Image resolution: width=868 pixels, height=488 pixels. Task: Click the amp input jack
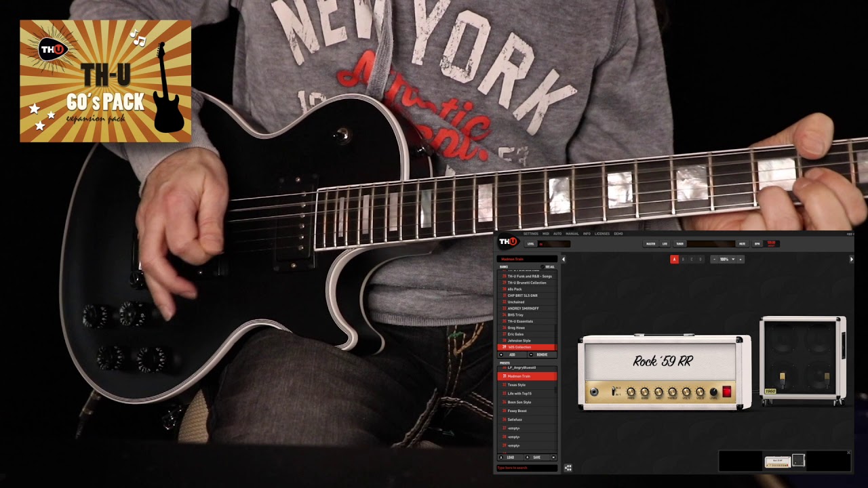point(594,392)
